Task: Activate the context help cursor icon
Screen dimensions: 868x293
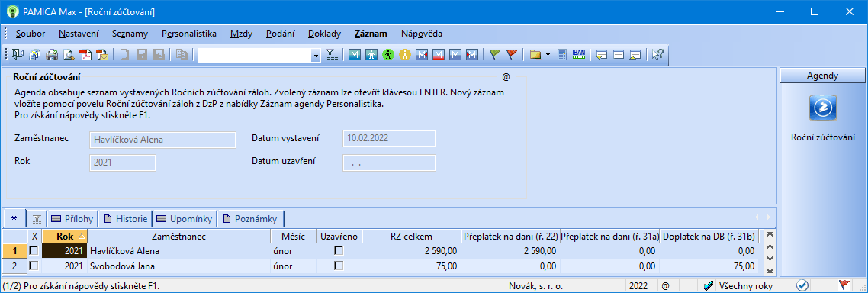Action: (x=658, y=54)
